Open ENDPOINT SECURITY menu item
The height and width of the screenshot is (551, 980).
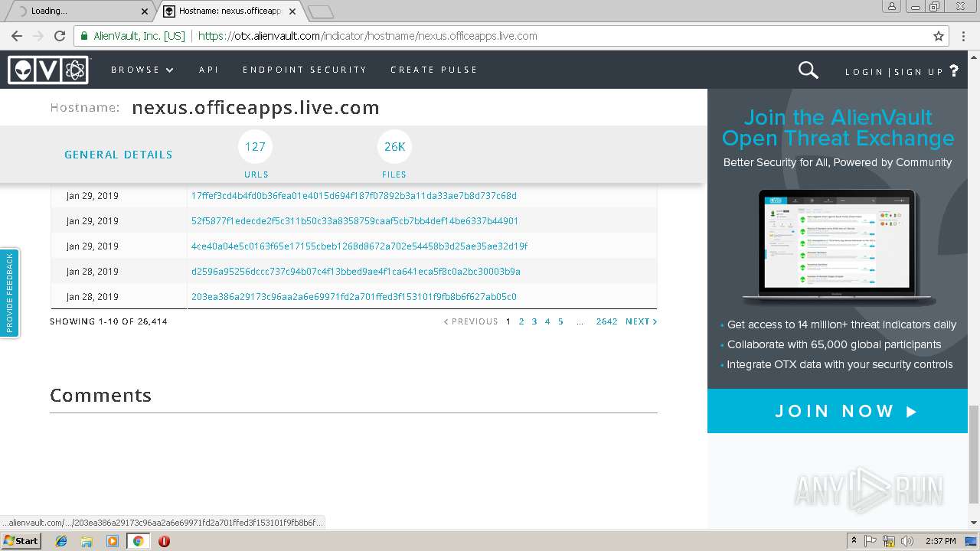point(305,70)
